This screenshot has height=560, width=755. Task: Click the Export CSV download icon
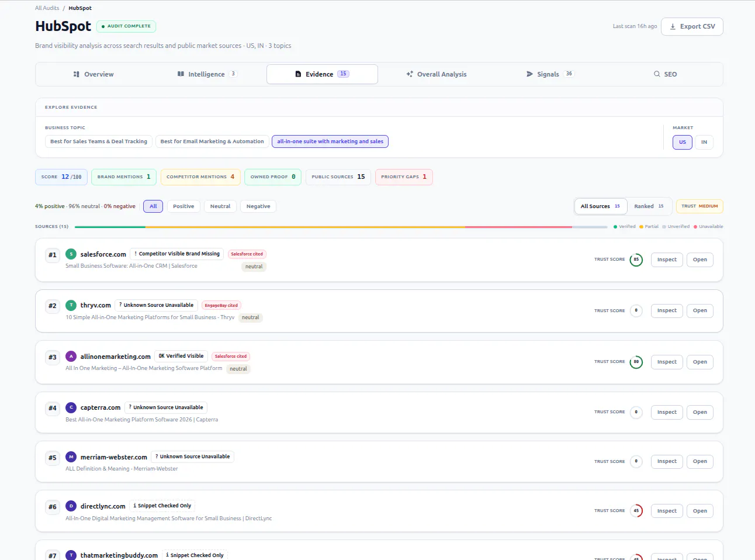pyautogui.click(x=673, y=26)
